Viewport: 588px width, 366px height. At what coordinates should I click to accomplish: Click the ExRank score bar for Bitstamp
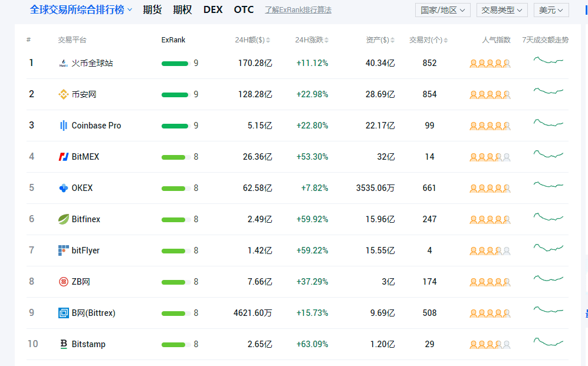click(176, 345)
